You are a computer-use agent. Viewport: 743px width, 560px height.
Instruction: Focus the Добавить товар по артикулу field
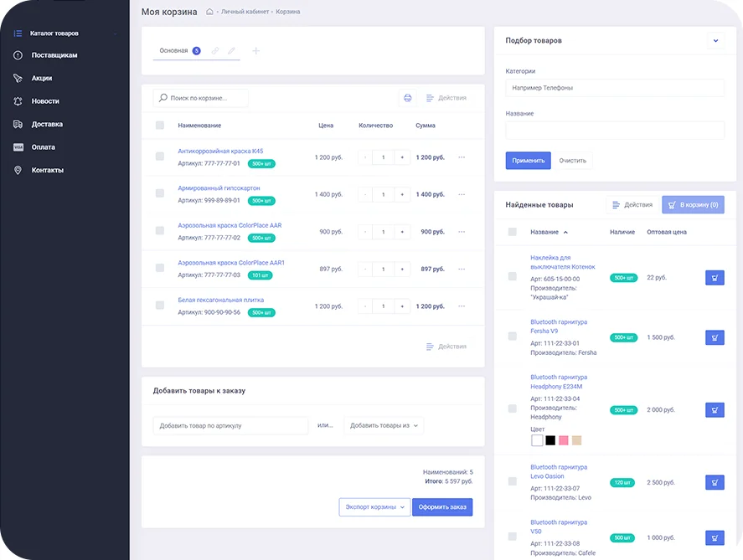(230, 425)
